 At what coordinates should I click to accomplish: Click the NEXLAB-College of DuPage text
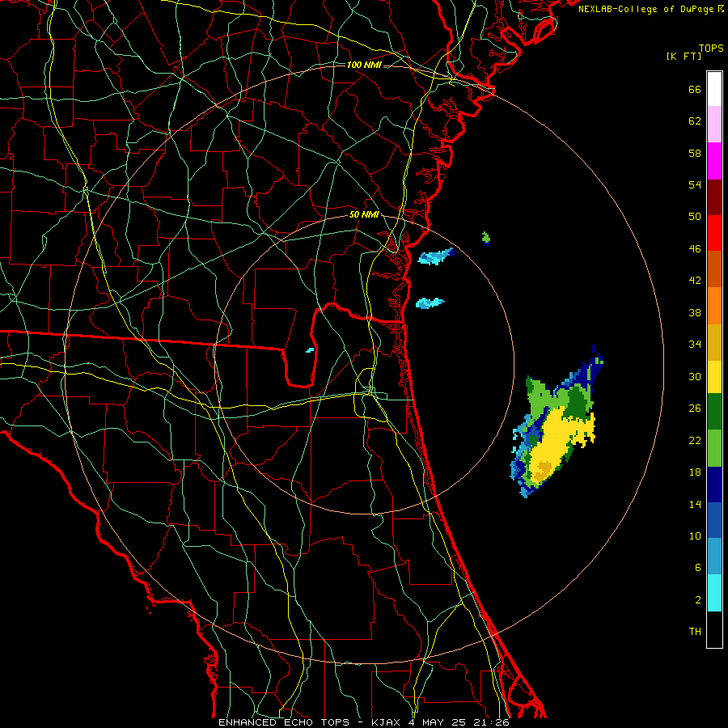[646, 9]
